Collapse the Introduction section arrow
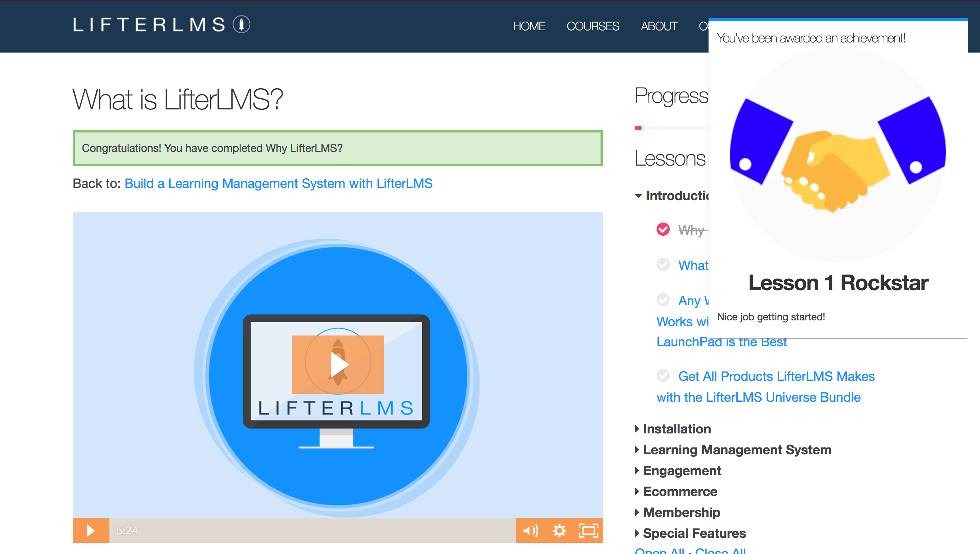 [638, 195]
